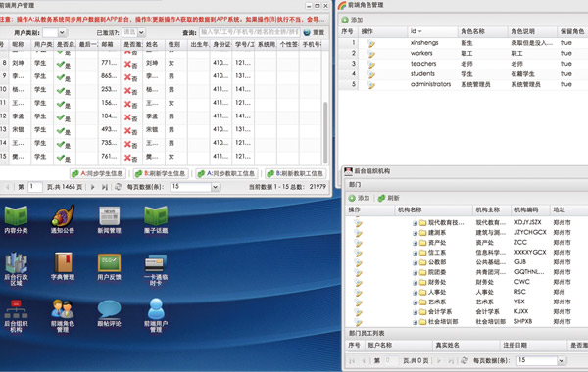Expand the 财务处 department node
This screenshot has height=372, width=588.
tap(416, 283)
